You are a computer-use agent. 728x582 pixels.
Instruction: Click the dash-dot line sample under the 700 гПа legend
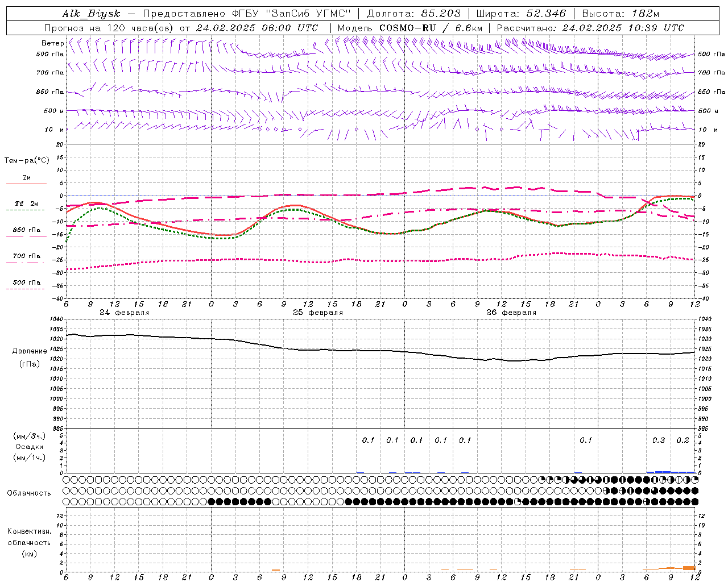[x=25, y=263]
